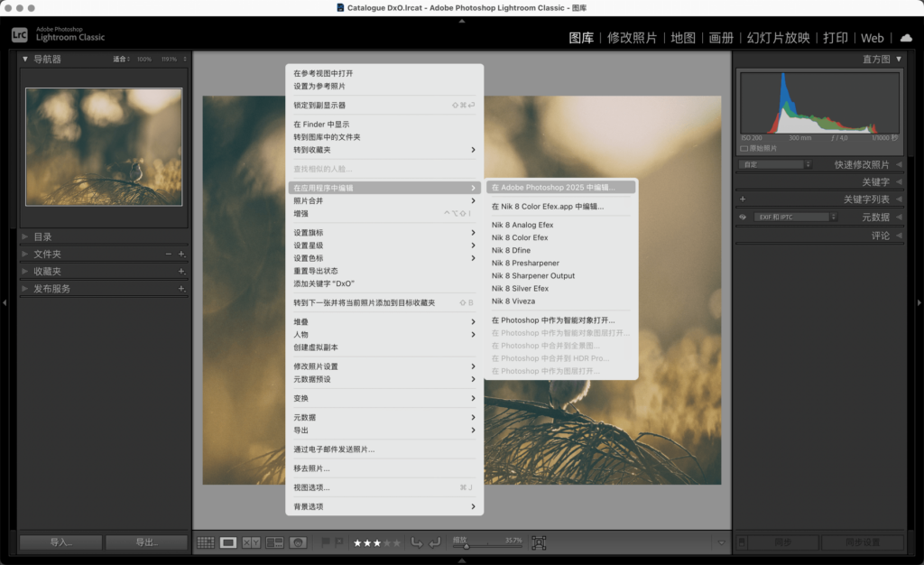Viewport: 924px width, 565px height.
Task: Add a new collection in 收藏夹
Action: pos(181,271)
